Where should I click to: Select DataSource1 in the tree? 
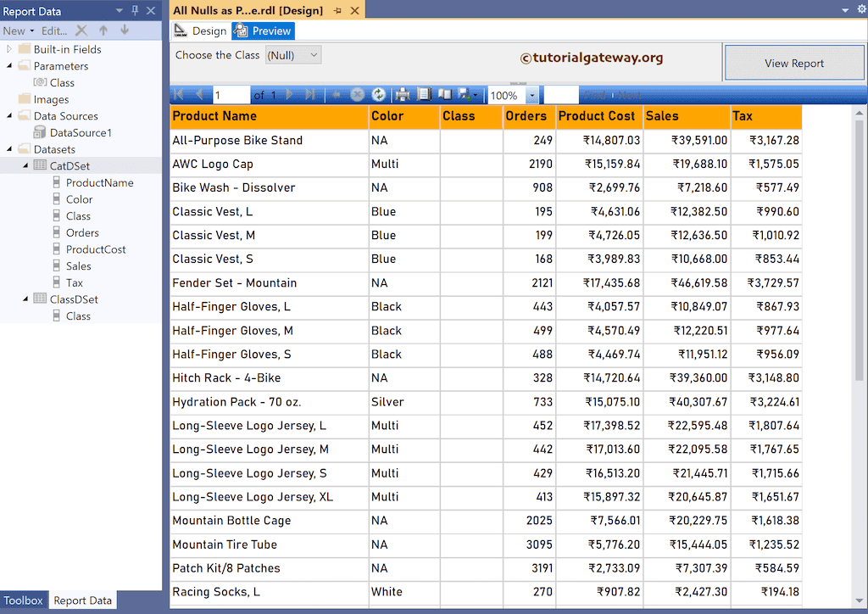coord(80,132)
